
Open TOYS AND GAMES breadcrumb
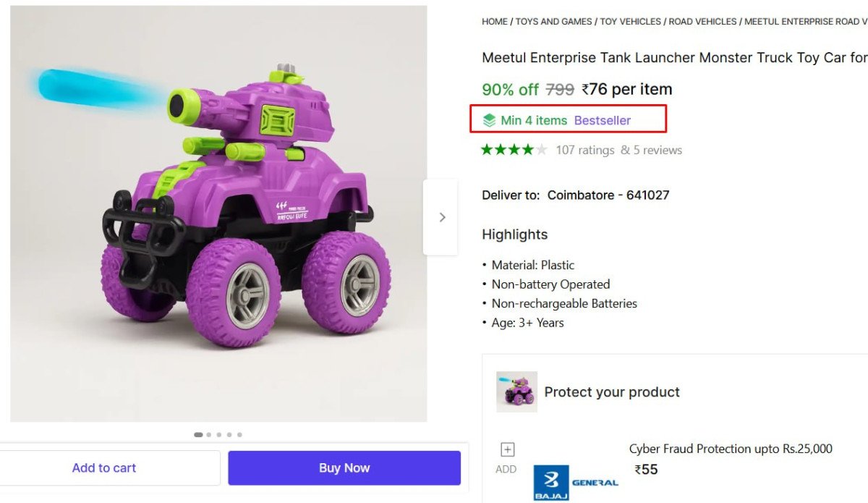pyautogui.click(x=555, y=21)
